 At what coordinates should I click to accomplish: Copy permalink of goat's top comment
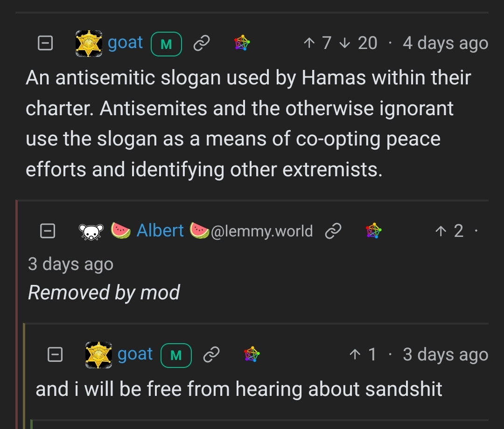[201, 44]
